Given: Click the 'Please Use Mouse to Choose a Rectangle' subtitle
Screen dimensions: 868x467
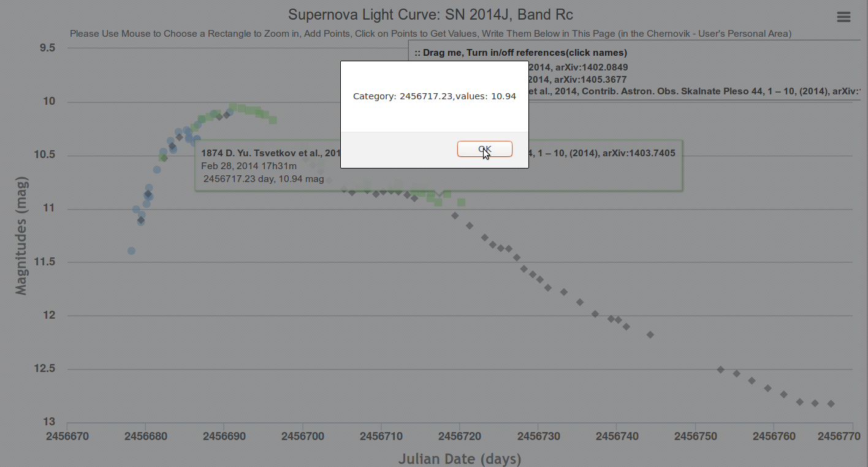Looking at the screenshot, I should 430,34.
